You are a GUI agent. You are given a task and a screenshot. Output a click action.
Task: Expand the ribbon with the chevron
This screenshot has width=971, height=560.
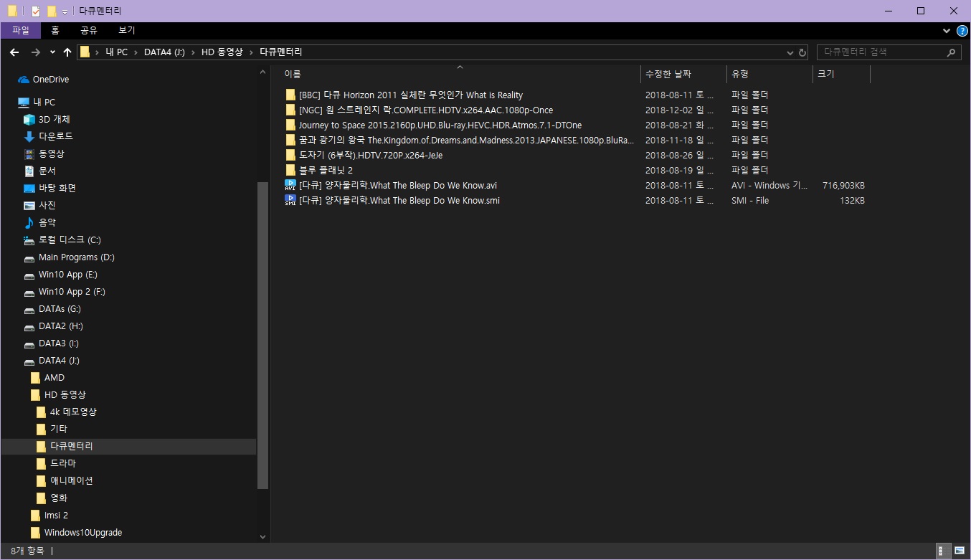tap(947, 31)
